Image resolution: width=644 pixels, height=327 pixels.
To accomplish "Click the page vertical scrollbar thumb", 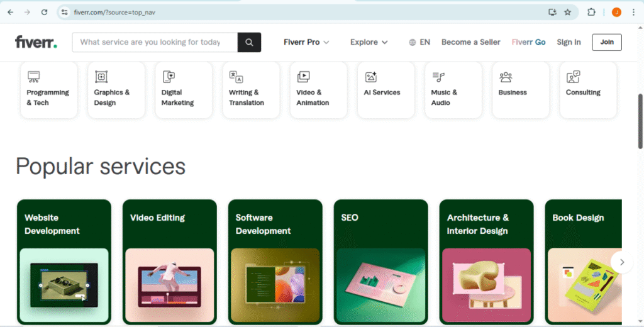I will 640,121.
